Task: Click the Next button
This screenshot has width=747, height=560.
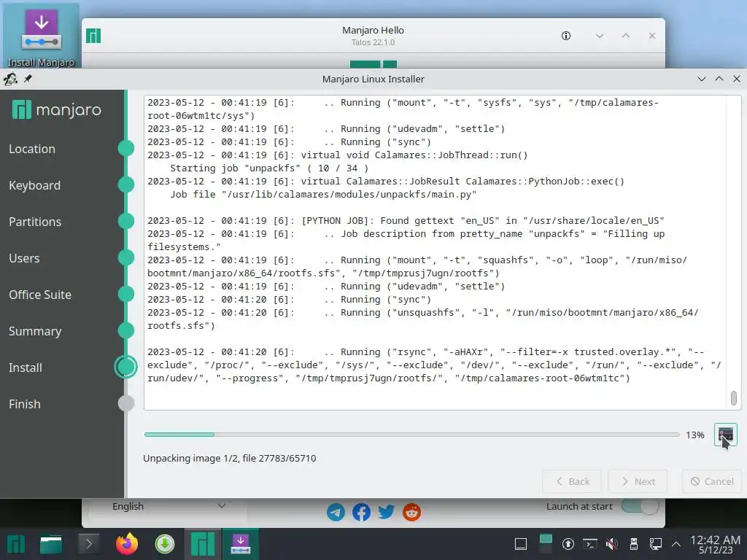Action: click(x=638, y=481)
